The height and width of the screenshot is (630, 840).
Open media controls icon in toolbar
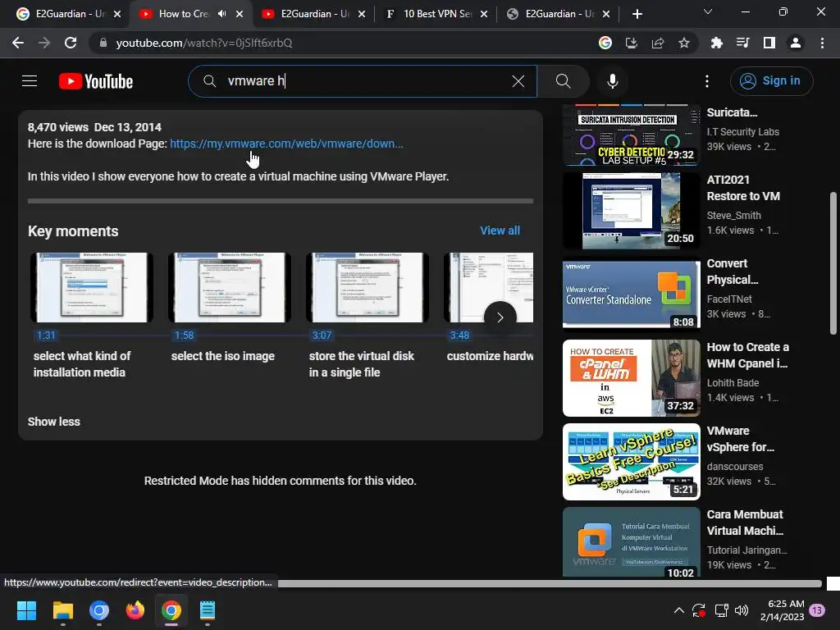(742, 43)
